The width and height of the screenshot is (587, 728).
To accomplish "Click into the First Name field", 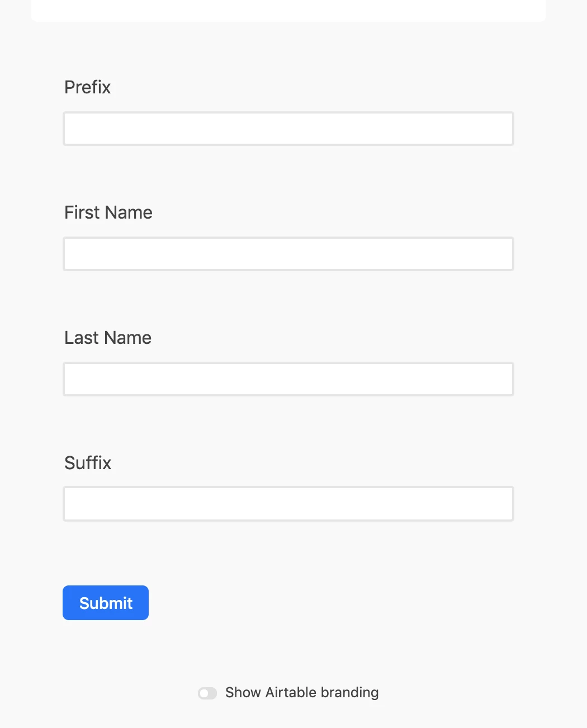I will 288,254.
